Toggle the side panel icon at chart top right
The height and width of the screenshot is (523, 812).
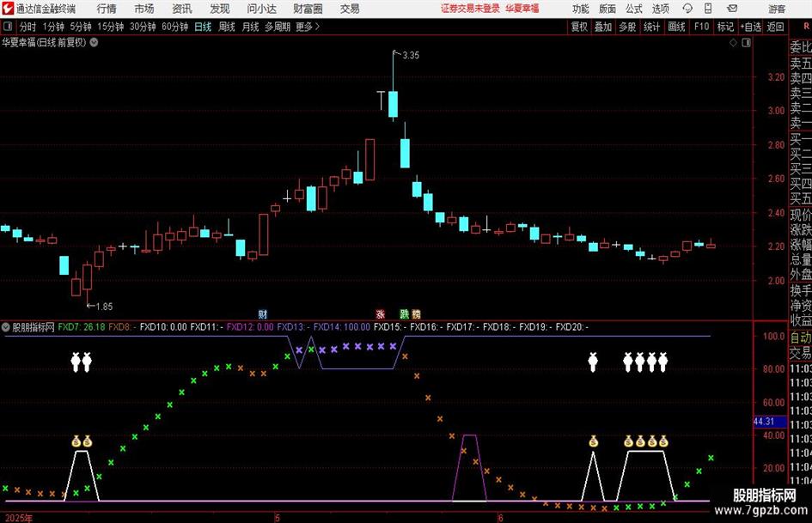(x=746, y=43)
